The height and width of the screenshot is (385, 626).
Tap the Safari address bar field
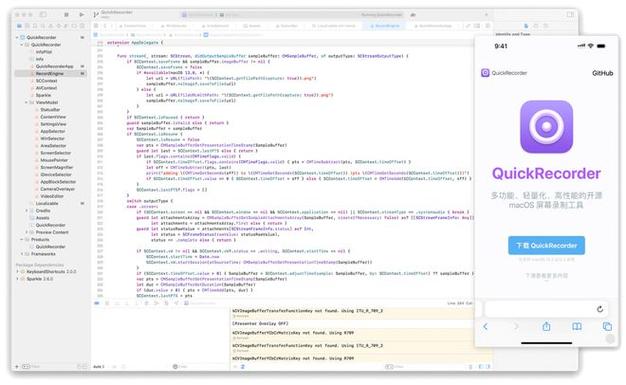(546, 309)
